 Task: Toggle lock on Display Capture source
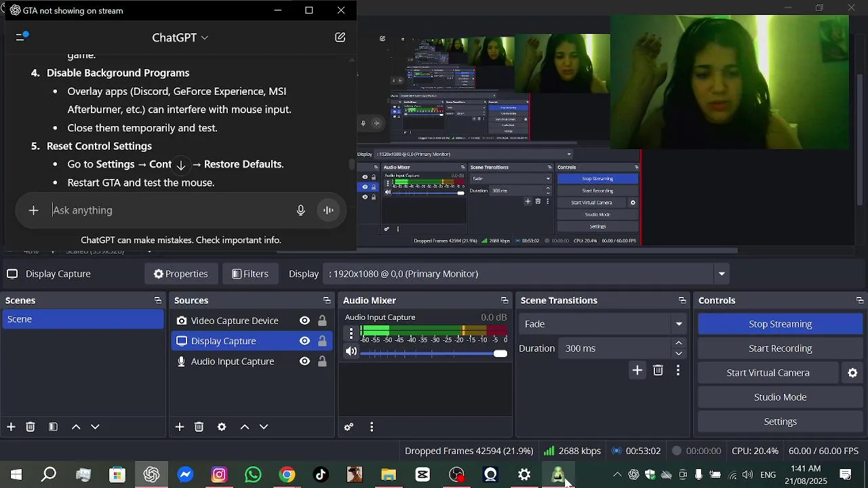coord(322,341)
